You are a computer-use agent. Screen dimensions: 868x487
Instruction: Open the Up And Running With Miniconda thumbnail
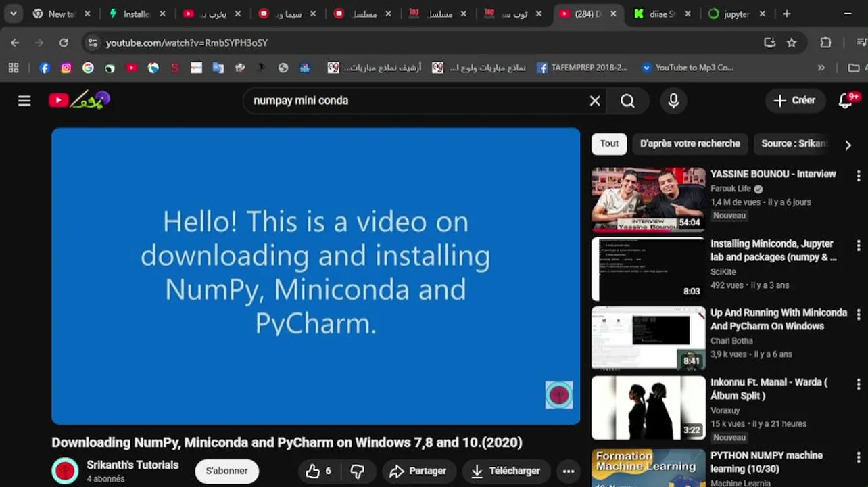pos(648,338)
